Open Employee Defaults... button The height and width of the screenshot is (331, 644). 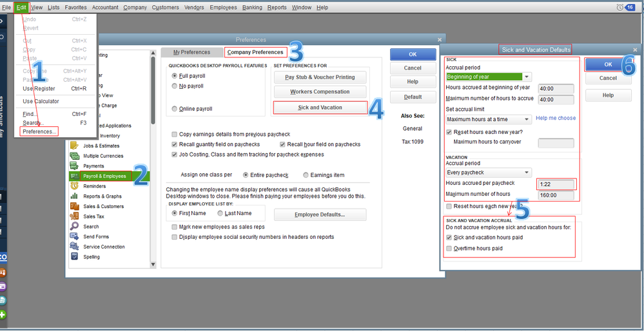[320, 214]
